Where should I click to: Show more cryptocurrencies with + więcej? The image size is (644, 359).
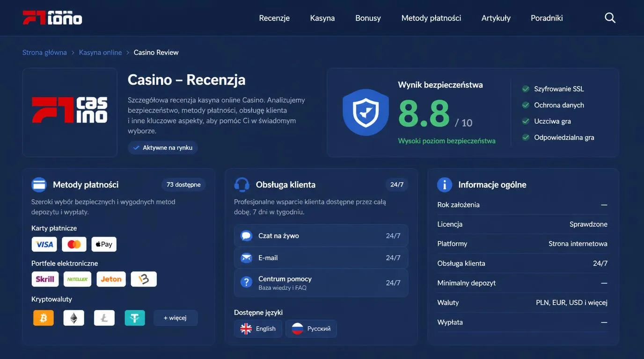(176, 318)
